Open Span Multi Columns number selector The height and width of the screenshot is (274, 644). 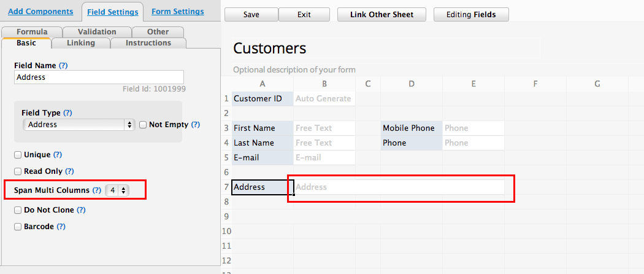click(x=117, y=190)
